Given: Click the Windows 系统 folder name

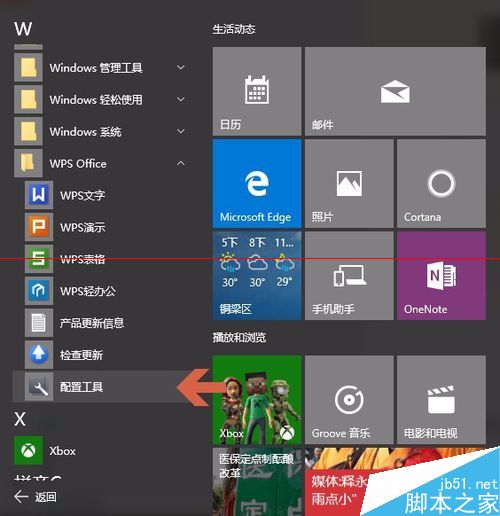Looking at the screenshot, I should [85, 132].
